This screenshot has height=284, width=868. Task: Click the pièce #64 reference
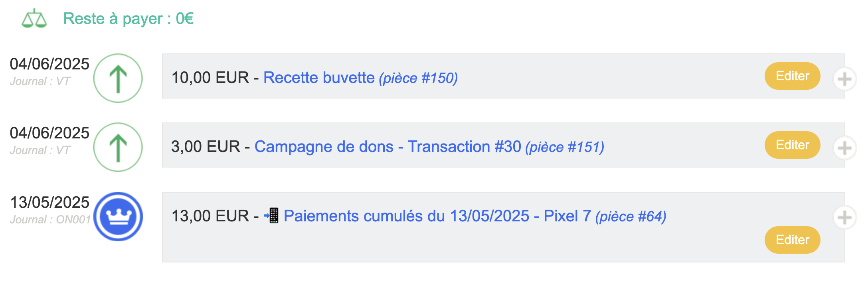click(x=631, y=216)
